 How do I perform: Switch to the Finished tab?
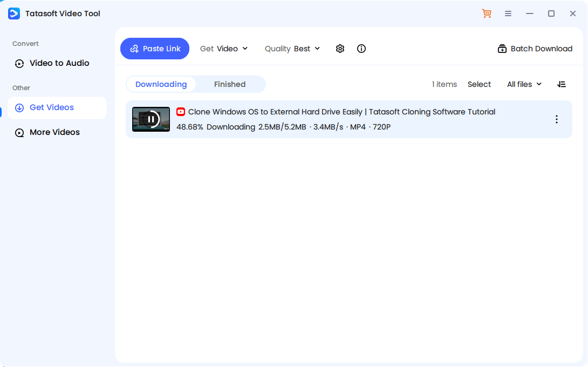click(x=230, y=84)
